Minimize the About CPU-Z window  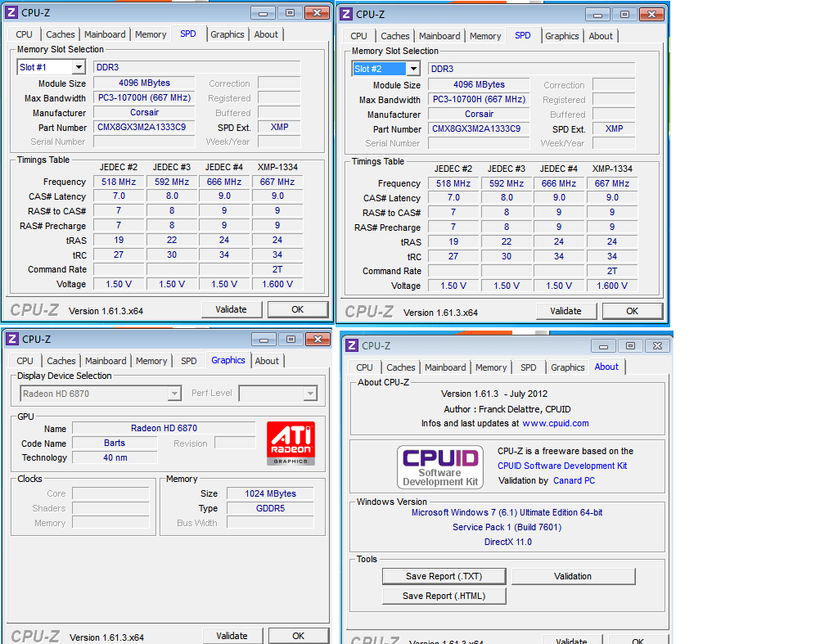tap(603, 345)
